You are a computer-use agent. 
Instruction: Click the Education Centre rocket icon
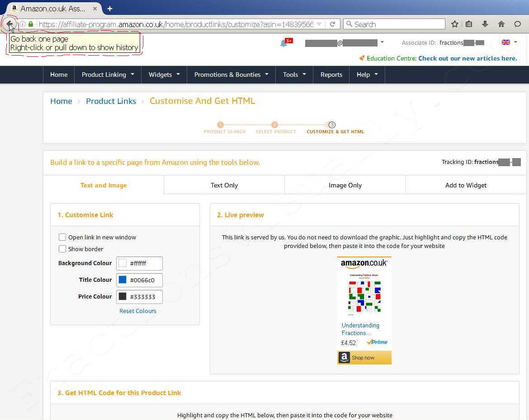pos(362,58)
